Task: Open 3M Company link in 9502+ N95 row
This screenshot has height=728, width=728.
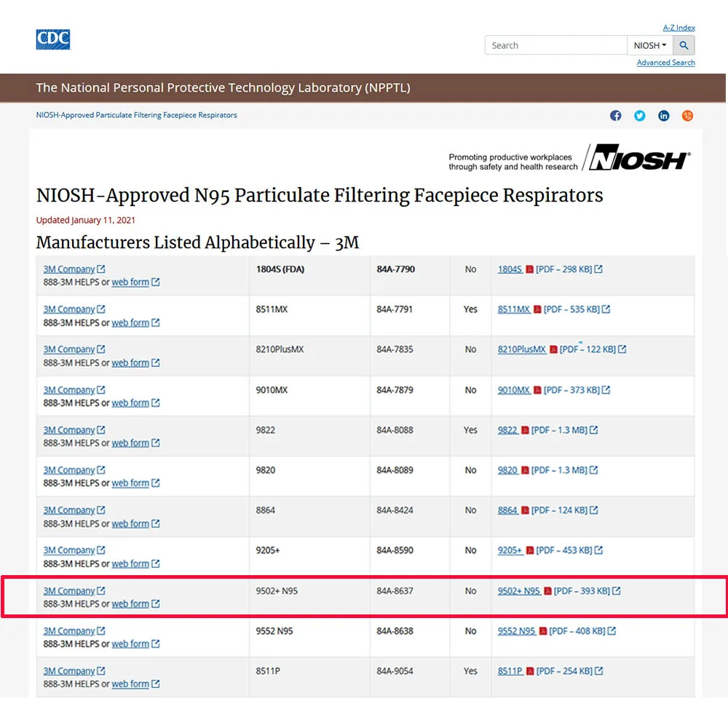Action: (69, 591)
